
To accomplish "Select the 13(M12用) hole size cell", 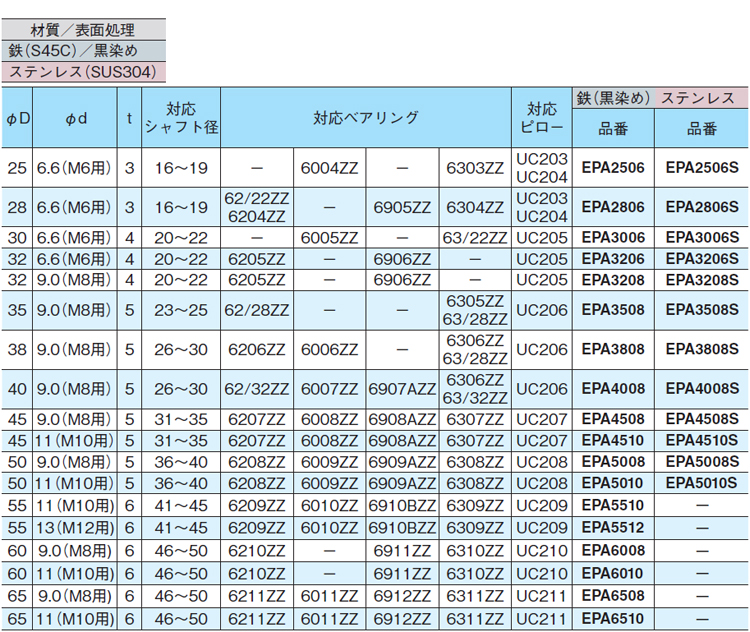I will click(x=75, y=526).
